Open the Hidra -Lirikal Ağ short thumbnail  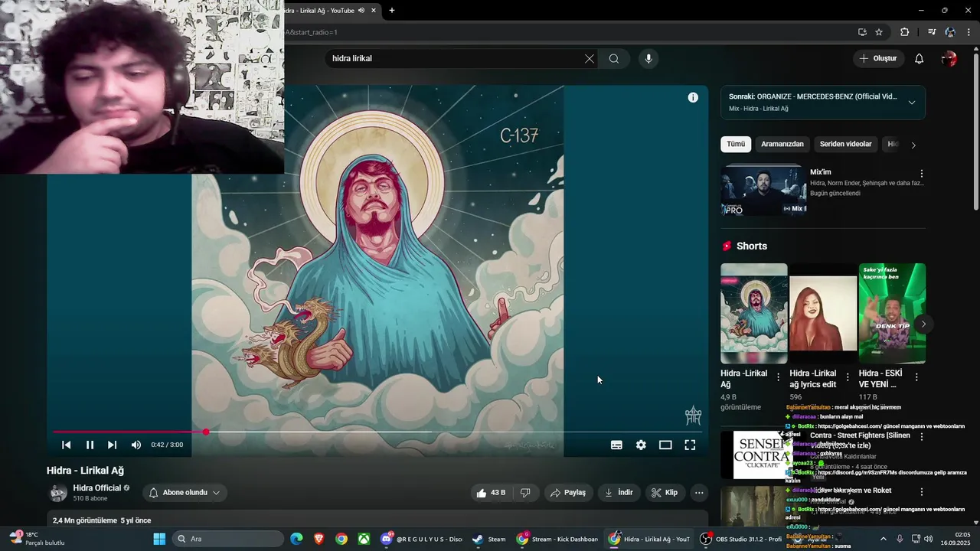tap(753, 314)
